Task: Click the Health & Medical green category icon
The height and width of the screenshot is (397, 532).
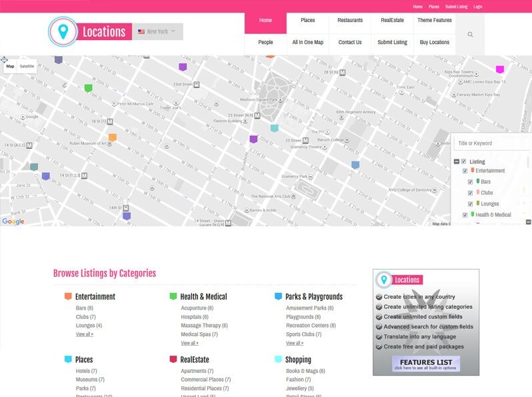Action: [x=173, y=296]
